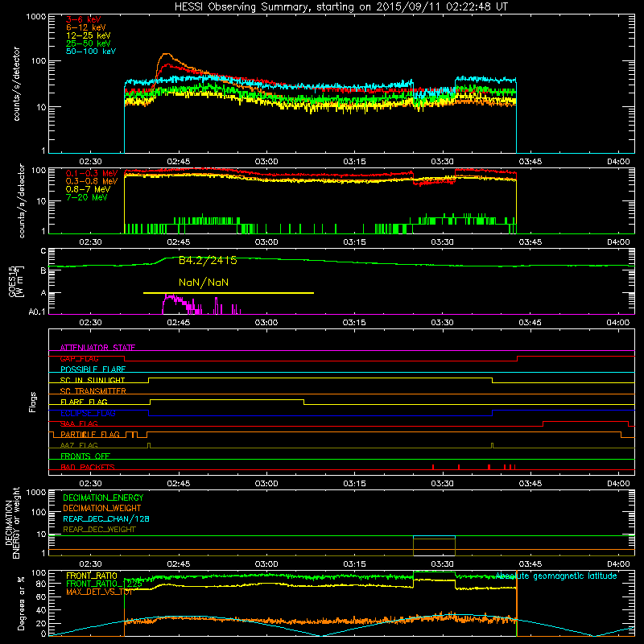Click the HESSI Observing Summary title text
This screenshot has width=644, height=644.
[x=341, y=6]
